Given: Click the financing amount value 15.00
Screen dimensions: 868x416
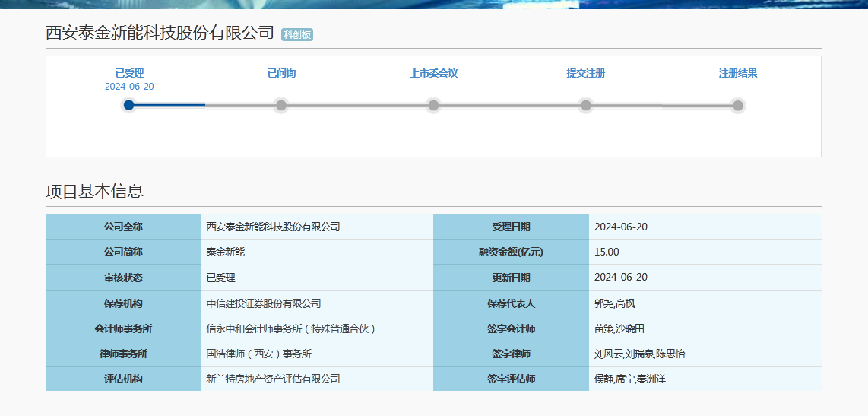Looking at the screenshot, I should click(x=607, y=252).
